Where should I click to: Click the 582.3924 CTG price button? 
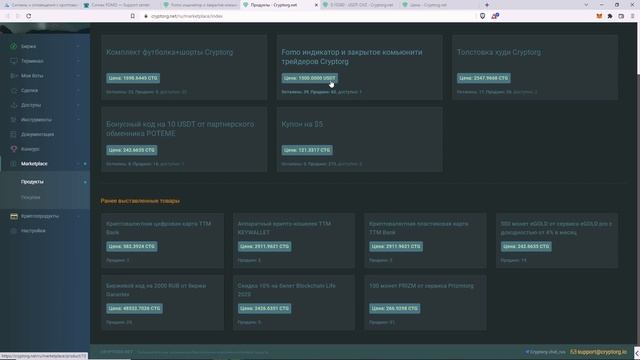point(131,246)
